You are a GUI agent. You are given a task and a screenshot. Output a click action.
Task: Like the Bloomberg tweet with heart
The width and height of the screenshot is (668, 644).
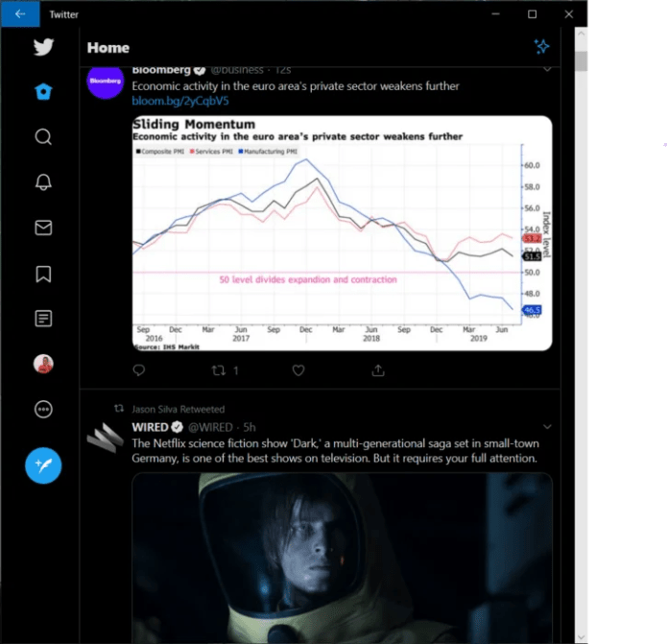[298, 370]
